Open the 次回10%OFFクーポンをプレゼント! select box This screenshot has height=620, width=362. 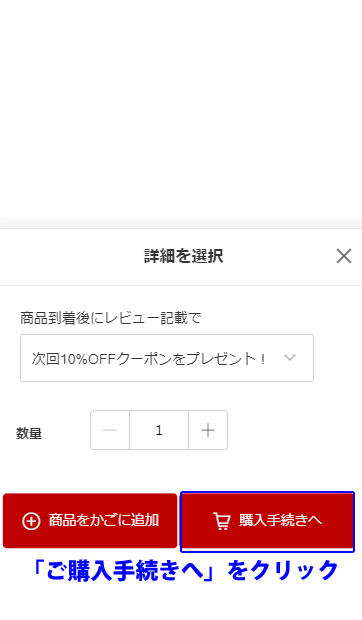coord(167,358)
